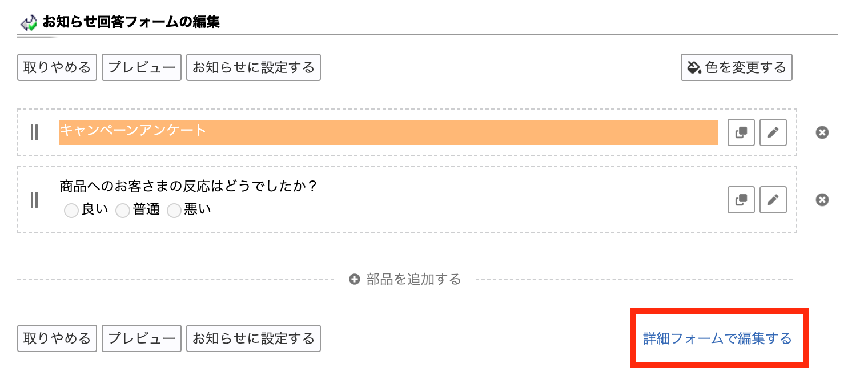This screenshot has height=387, width=868.
Task: Click the bottom プレビュー button
Action: [142, 338]
